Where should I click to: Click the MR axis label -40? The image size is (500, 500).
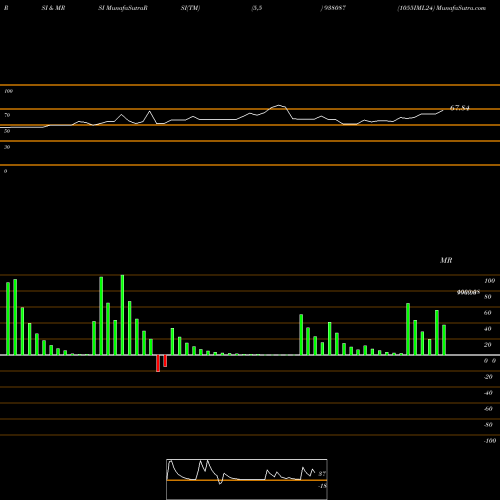click(x=488, y=393)
